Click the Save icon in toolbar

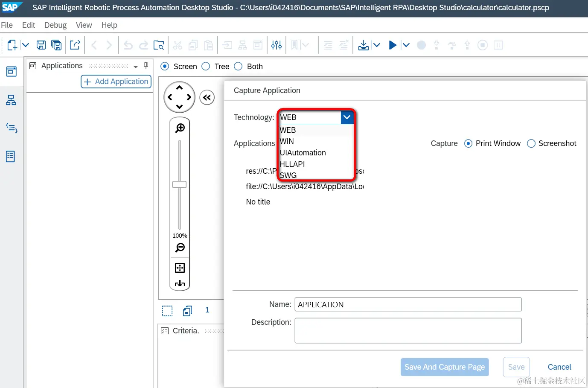click(41, 45)
